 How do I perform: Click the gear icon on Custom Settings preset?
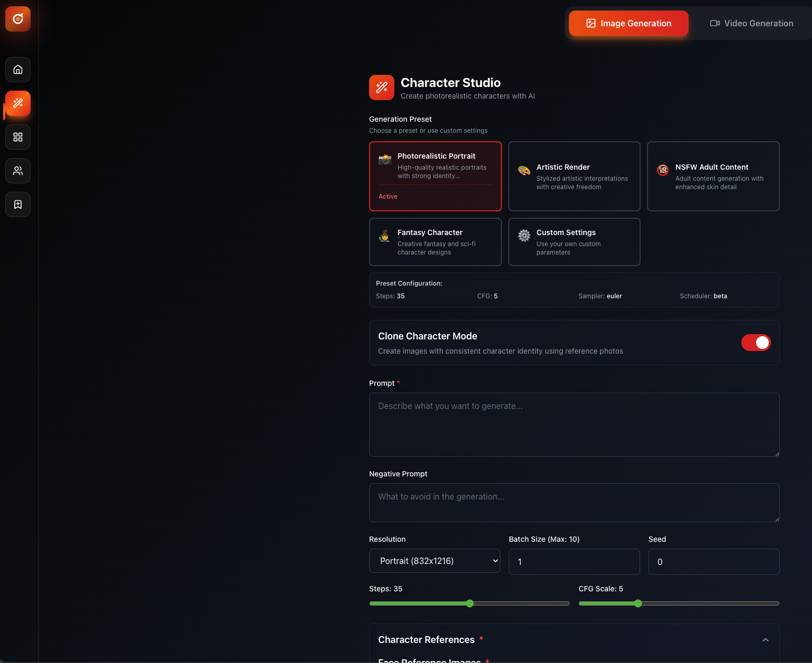point(524,236)
